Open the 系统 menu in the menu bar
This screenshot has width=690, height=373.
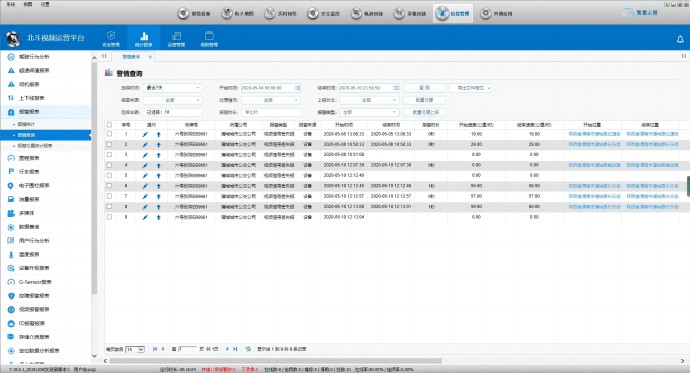point(11,4)
